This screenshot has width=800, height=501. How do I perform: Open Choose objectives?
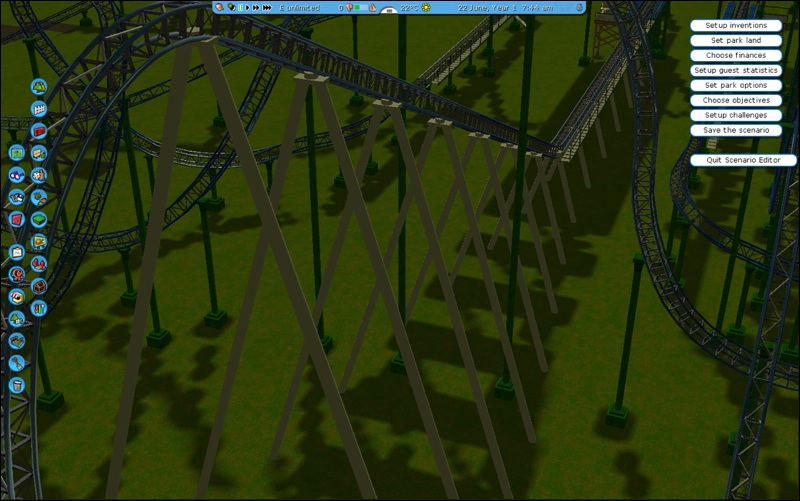(x=736, y=100)
